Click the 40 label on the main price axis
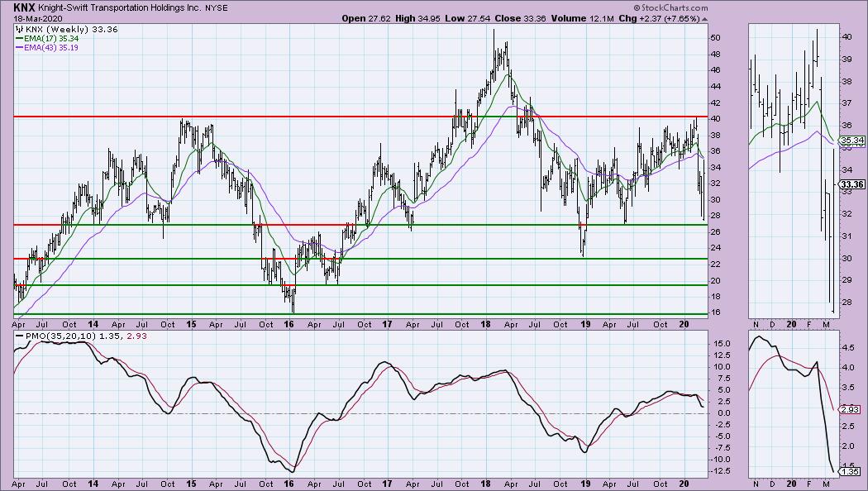This screenshot has height=491, width=868. pyautogui.click(x=715, y=119)
